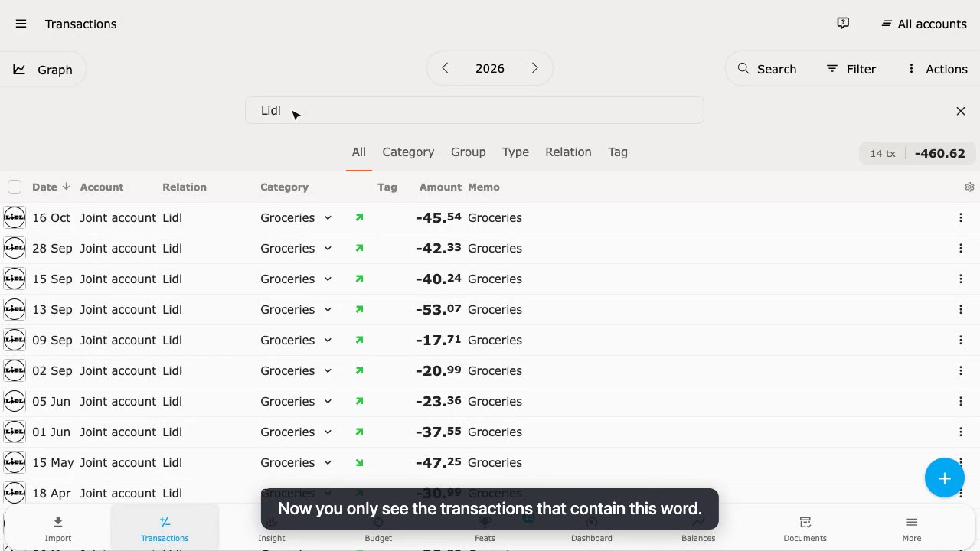980x551 pixels.
Task: Click green up arrow on 02 Sep row
Action: pyautogui.click(x=359, y=370)
